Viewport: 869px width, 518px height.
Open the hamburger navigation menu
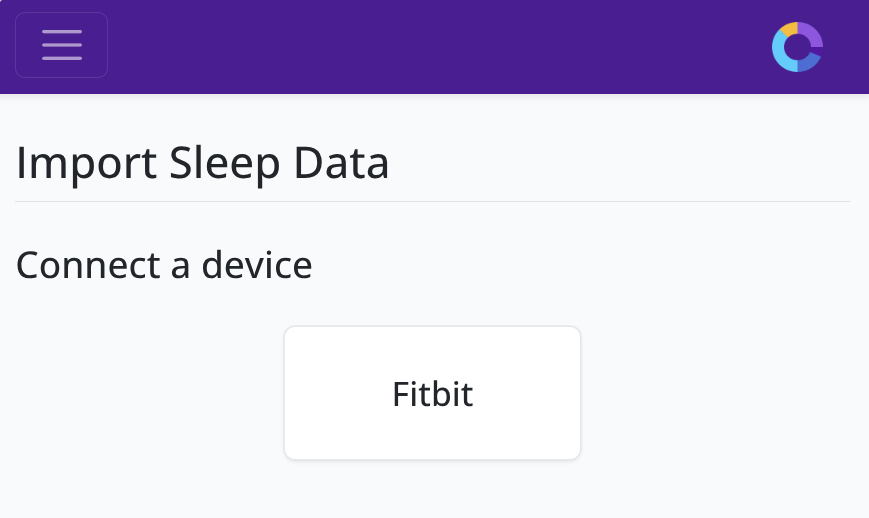click(x=61, y=45)
